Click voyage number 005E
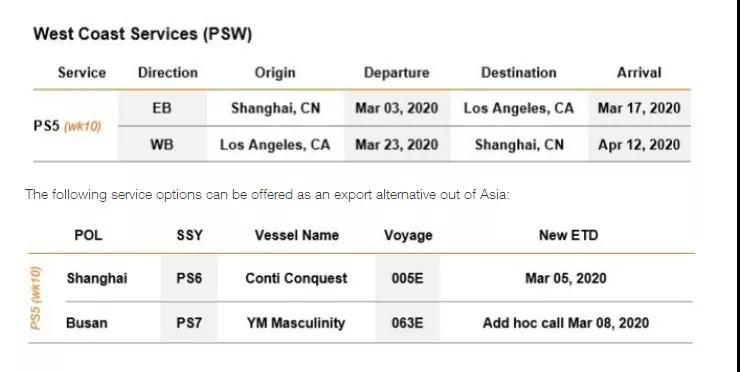Image resolution: width=740 pixels, height=372 pixels. [407, 278]
